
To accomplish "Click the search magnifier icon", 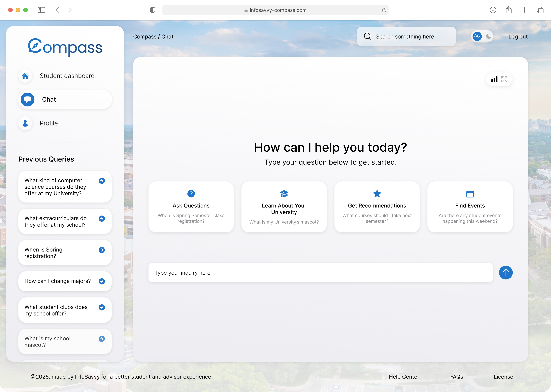I will [367, 36].
